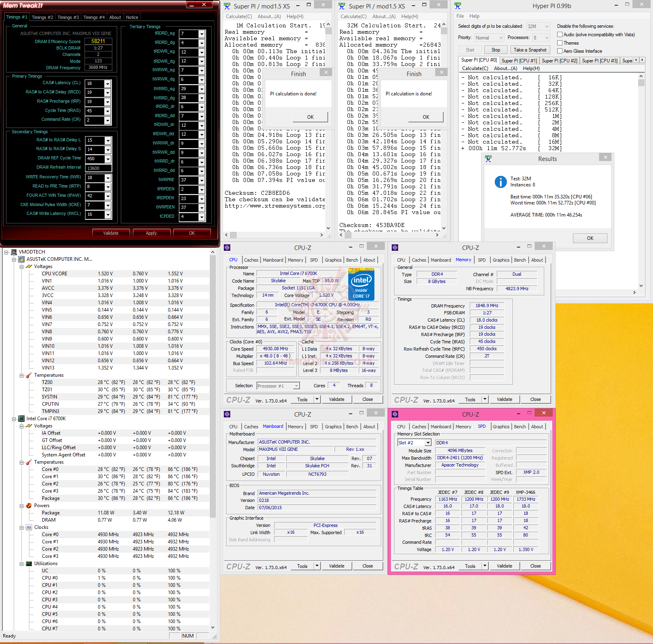Viewport: 653px width, 644px height.
Task: Click the Super PI icon of the 1M window
Action: coord(227,6)
